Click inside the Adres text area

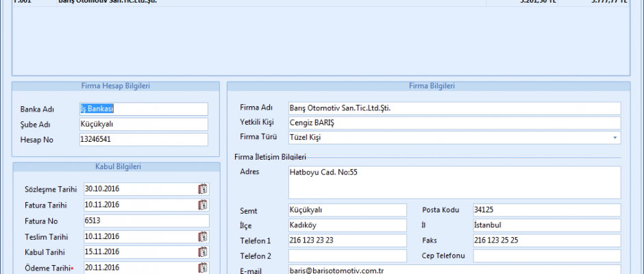pos(454,182)
